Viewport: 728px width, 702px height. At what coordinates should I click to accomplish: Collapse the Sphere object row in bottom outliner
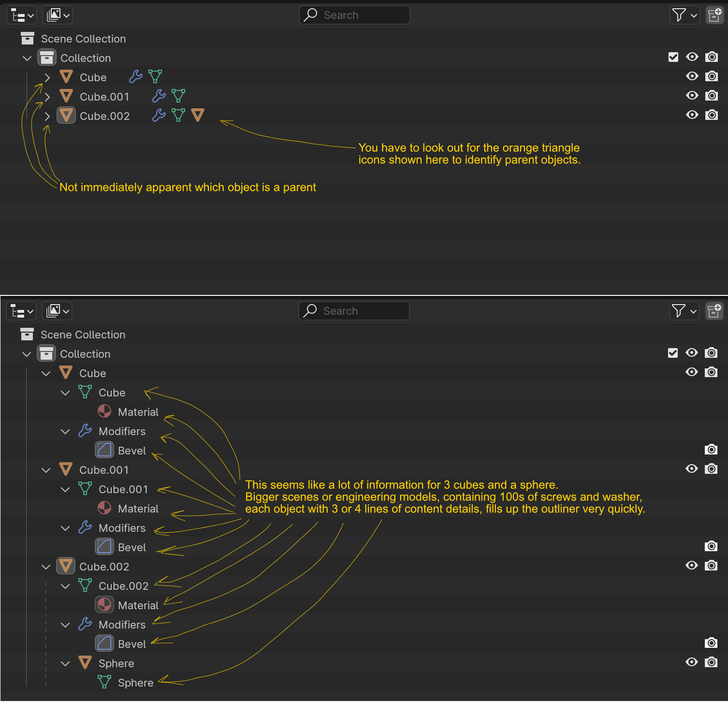coord(65,663)
